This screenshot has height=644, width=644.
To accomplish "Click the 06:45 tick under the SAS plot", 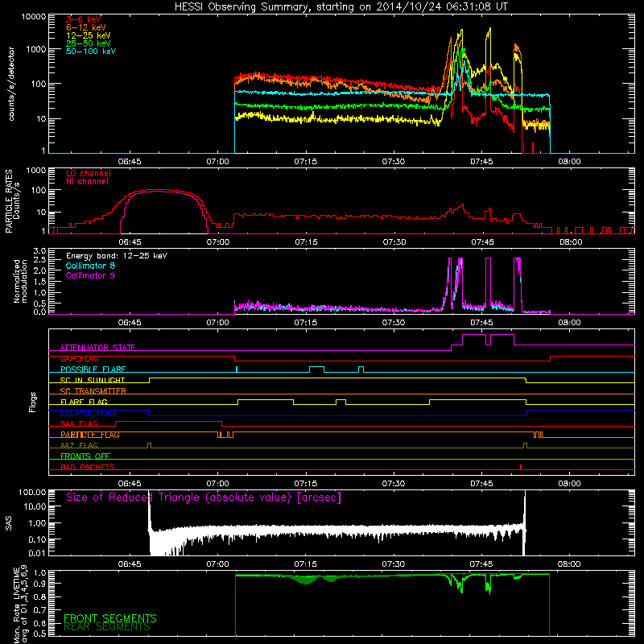I will [130, 564].
